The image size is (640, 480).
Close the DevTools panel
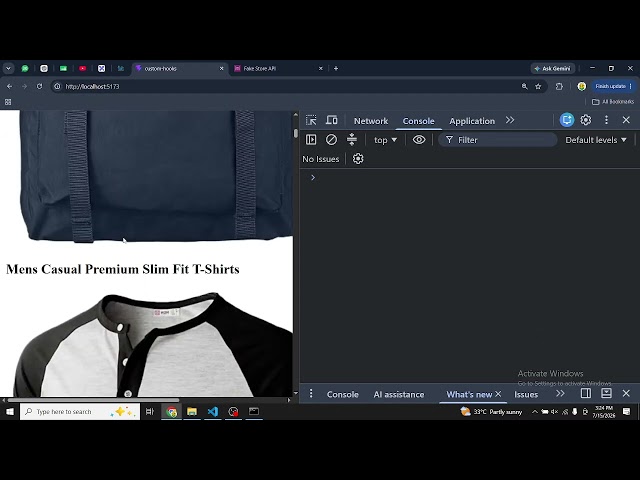click(x=626, y=120)
